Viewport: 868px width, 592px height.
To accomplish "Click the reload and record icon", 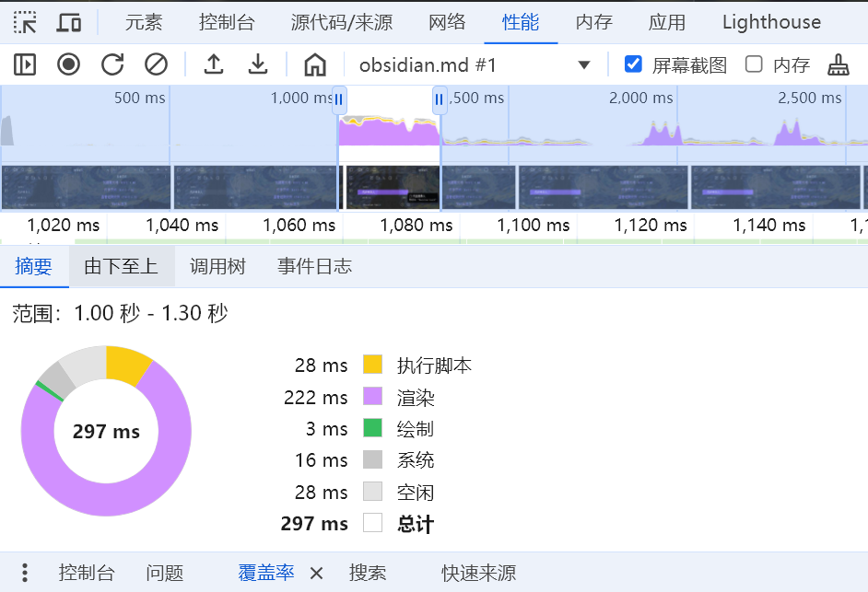I will tap(112, 64).
